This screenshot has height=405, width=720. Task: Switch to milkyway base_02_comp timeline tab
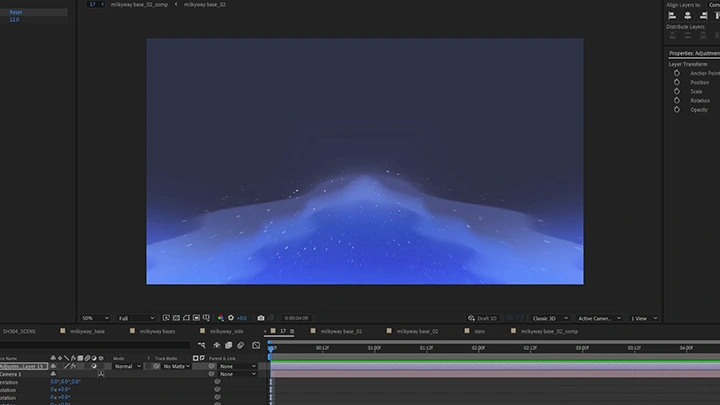pos(549,331)
